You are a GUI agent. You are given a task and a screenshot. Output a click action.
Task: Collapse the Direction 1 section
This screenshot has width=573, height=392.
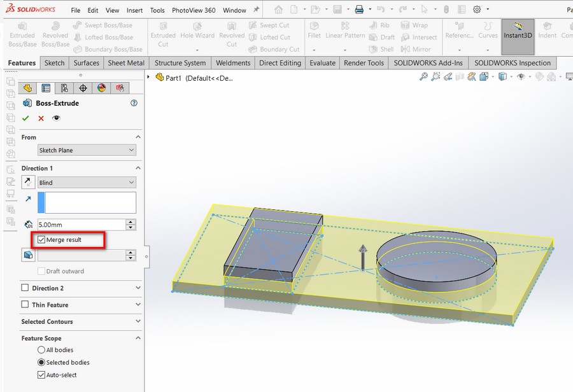(x=138, y=168)
